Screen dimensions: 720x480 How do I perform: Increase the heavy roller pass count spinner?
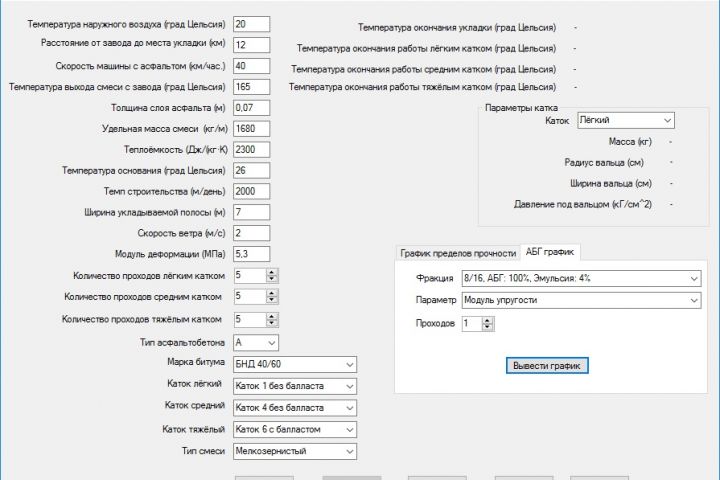pyautogui.click(x=272, y=316)
